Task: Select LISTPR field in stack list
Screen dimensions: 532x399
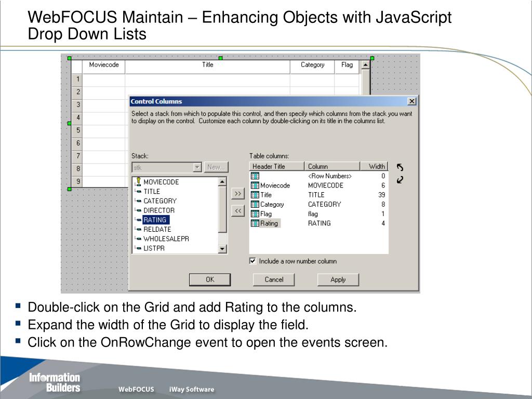Action: (154, 248)
